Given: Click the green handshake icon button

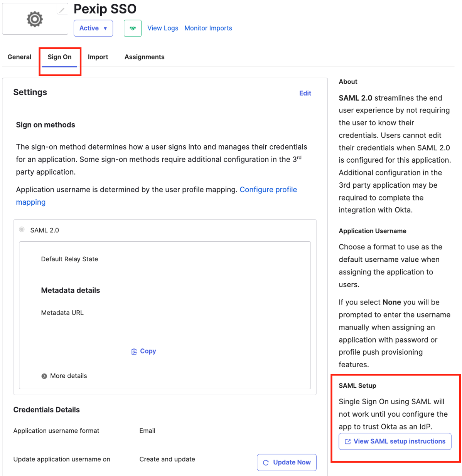Looking at the screenshot, I should pyautogui.click(x=133, y=28).
